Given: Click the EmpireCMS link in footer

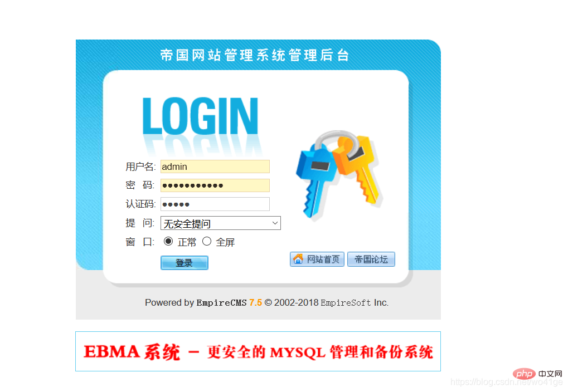Looking at the screenshot, I should (221, 302).
